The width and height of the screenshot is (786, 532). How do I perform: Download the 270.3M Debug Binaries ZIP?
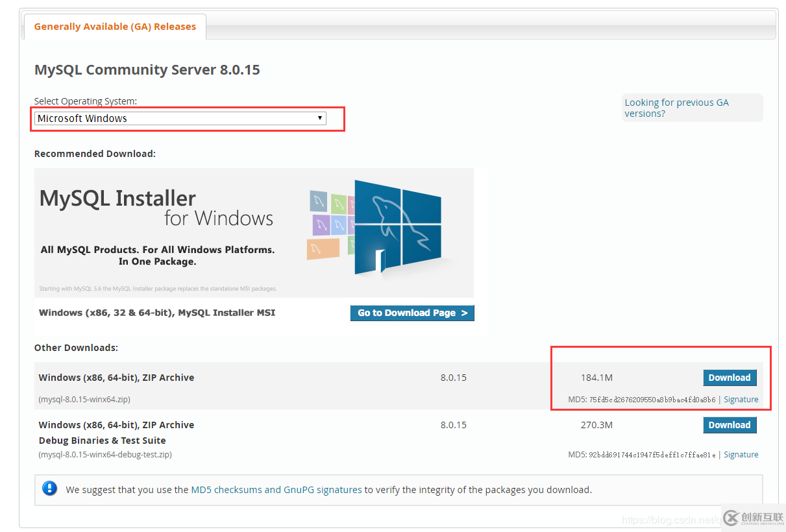coord(730,425)
